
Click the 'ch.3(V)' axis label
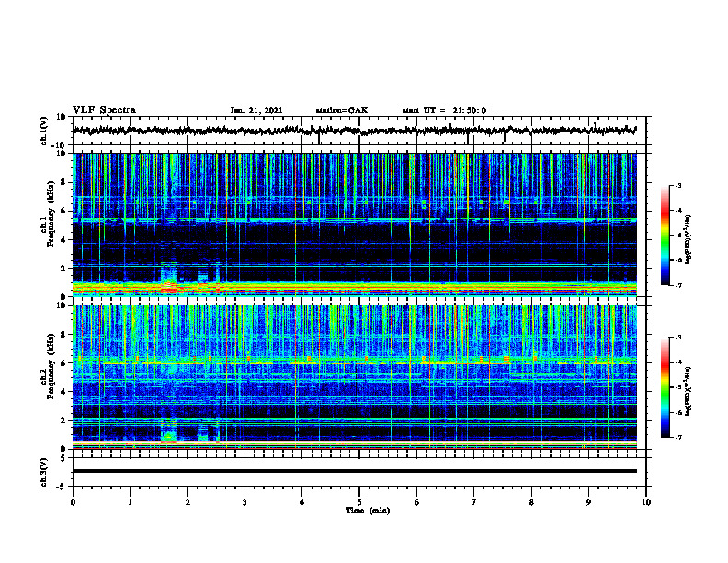pyautogui.click(x=44, y=473)
